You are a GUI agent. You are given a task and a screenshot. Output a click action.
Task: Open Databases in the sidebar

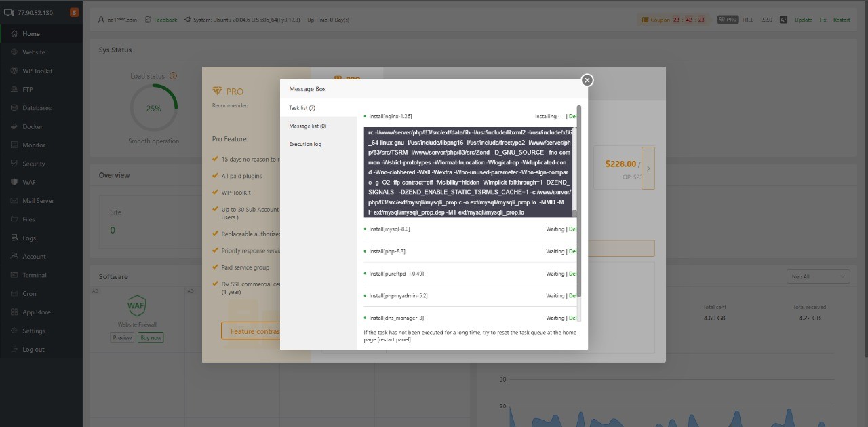tap(37, 108)
